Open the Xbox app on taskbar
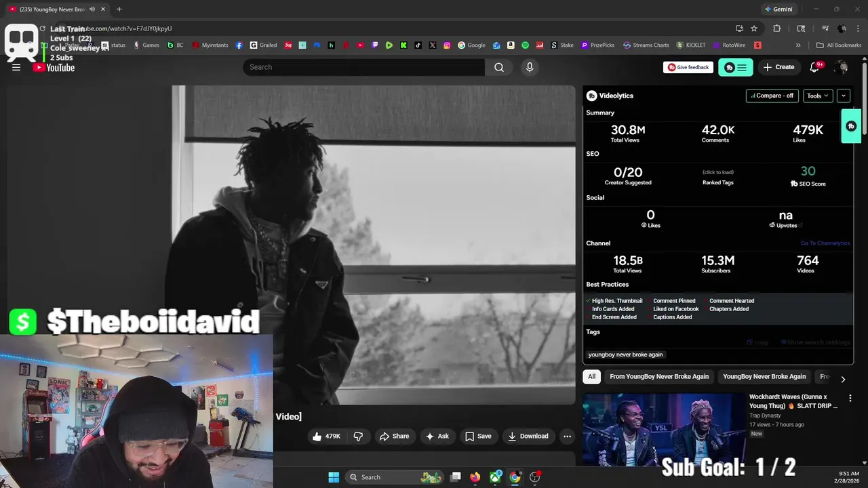868x488 pixels. (x=496, y=477)
